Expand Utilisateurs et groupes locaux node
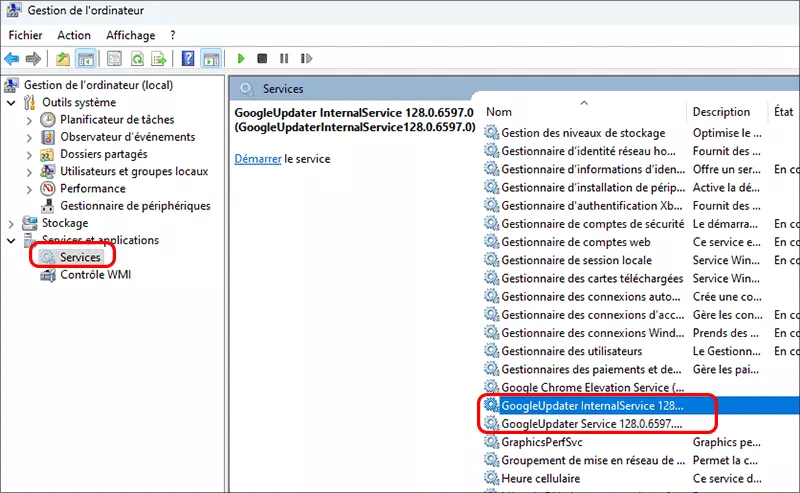This screenshot has height=493, width=800. (29, 172)
